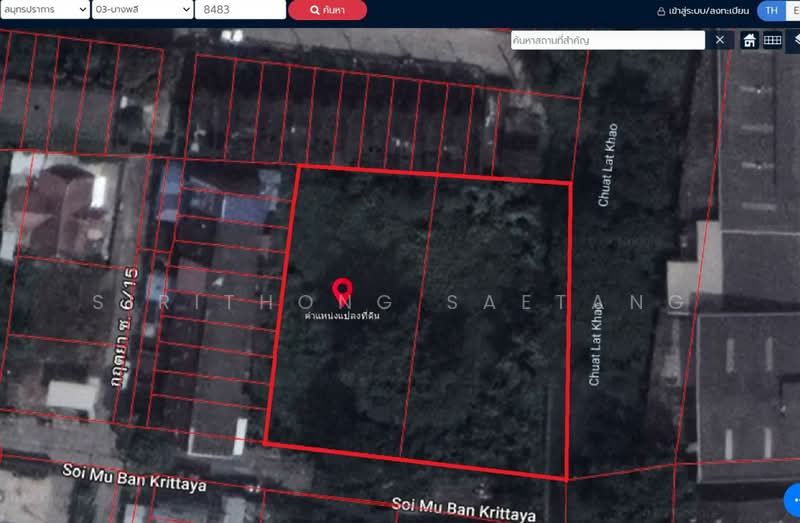
Task: Open the blue chat bubble button
Action: pyautogui.click(x=793, y=496)
